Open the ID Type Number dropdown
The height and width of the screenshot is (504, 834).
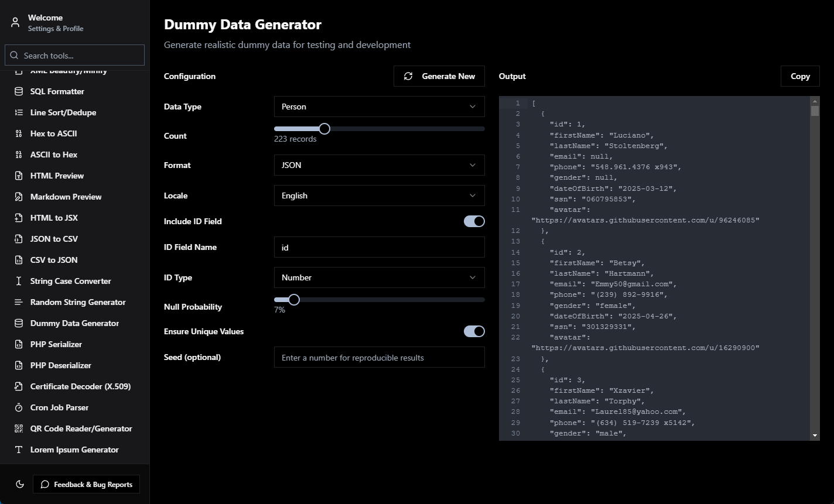click(x=380, y=277)
